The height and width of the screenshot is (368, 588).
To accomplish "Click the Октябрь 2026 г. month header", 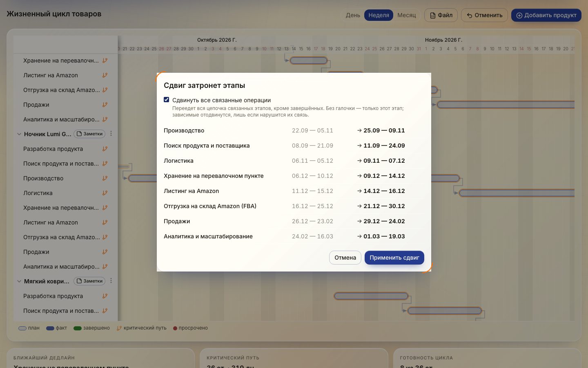I will (x=217, y=40).
